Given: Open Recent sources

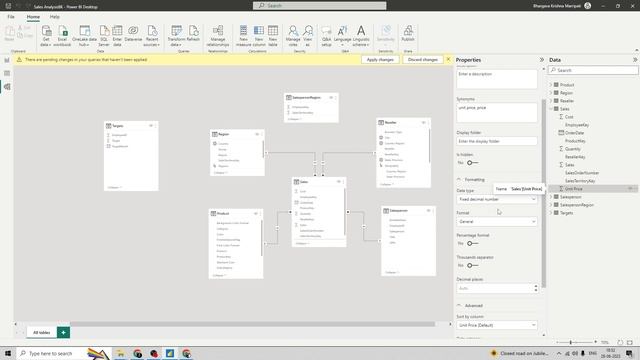Looking at the screenshot, I should click(152, 35).
